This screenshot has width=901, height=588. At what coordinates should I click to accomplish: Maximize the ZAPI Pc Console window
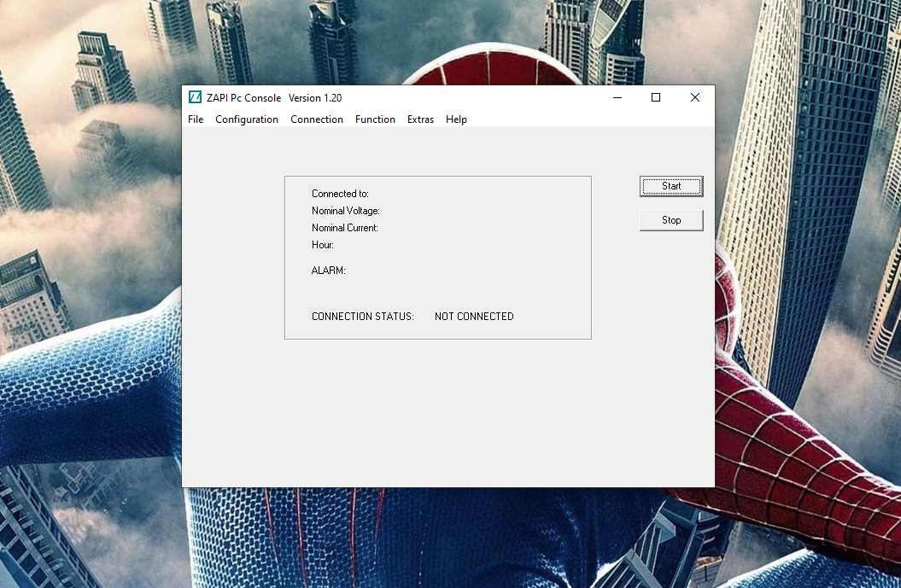pos(656,97)
